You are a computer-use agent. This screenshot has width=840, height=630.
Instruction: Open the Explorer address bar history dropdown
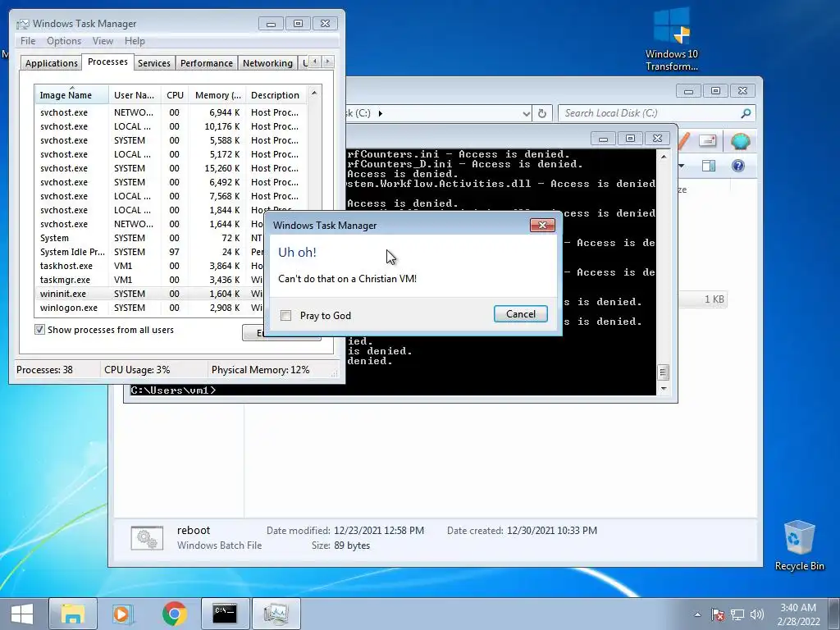point(526,113)
